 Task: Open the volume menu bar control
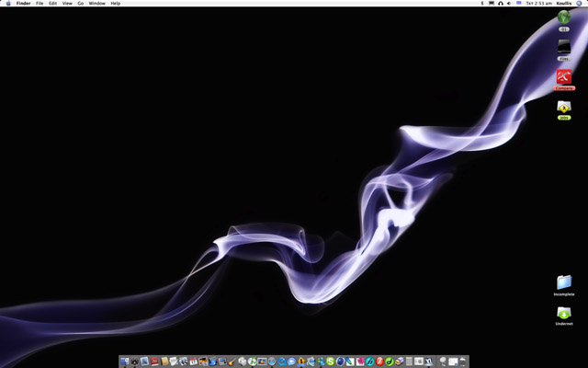click(509, 3)
